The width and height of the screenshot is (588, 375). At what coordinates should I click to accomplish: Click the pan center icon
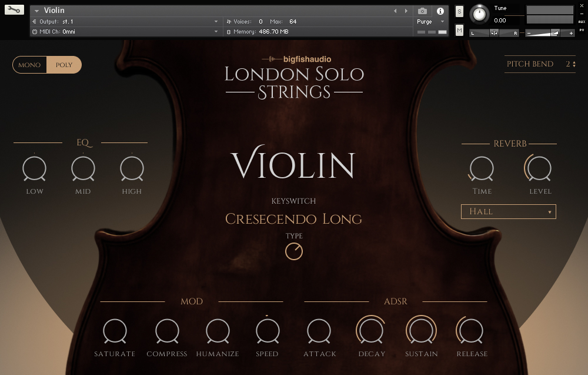(x=495, y=33)
